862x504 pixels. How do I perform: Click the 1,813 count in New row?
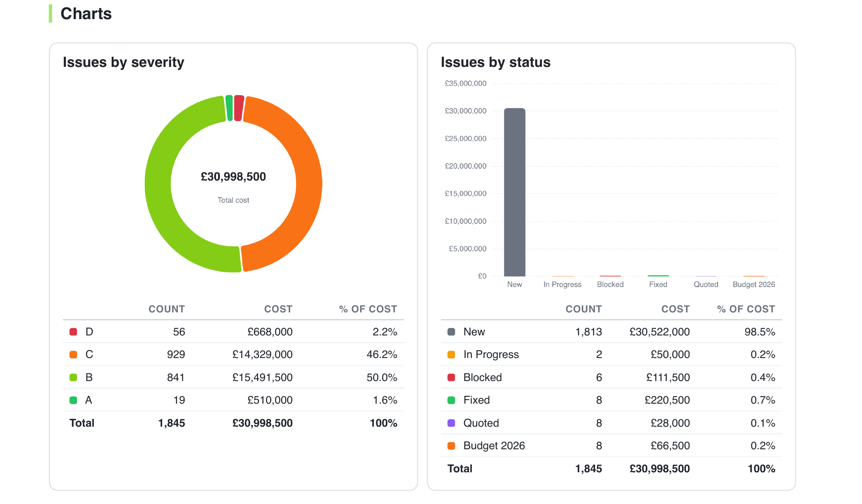(589, 332)
